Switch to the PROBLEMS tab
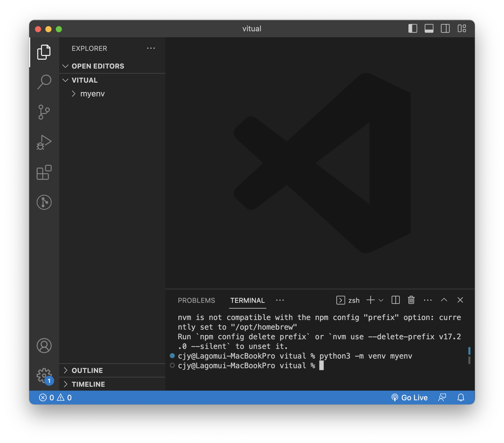The width and height of the screenshot is (504, 443). [x=196, y=300]
